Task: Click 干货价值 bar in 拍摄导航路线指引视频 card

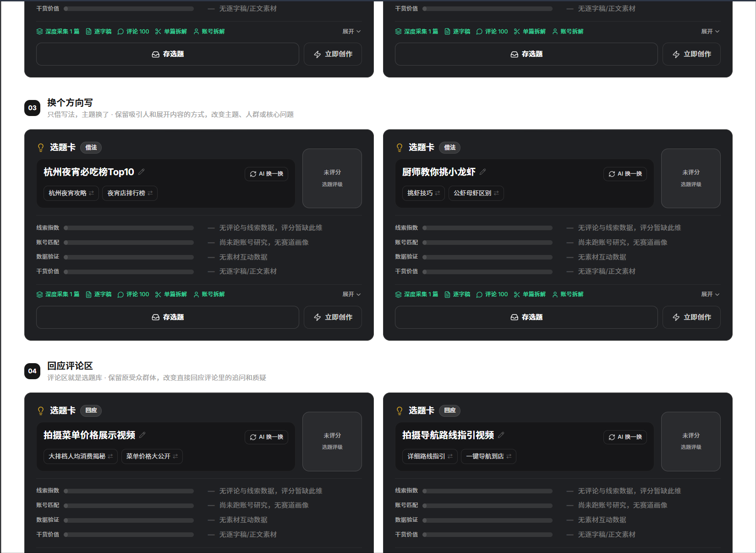Action: click(x=488, y=535)
